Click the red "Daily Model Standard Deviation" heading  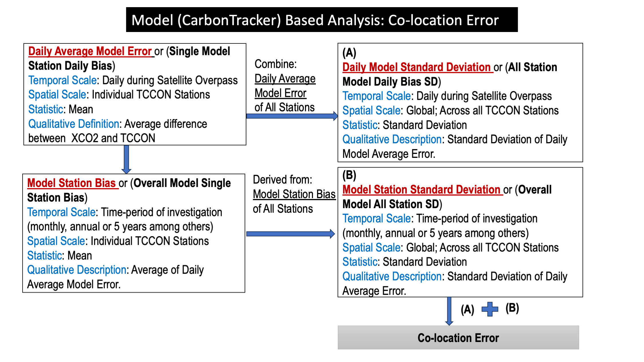(x=417, y=67)
